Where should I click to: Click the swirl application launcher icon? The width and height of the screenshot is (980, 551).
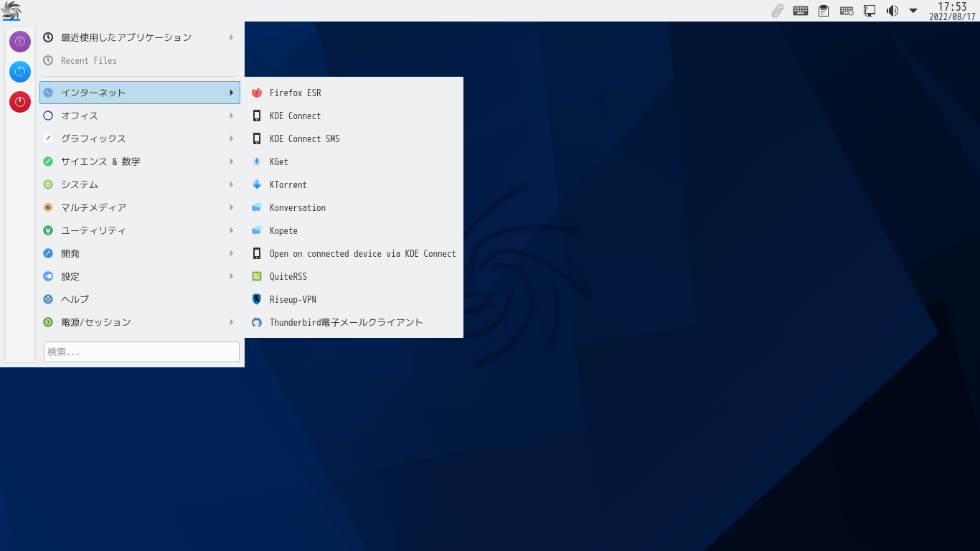tap(11, 10)
